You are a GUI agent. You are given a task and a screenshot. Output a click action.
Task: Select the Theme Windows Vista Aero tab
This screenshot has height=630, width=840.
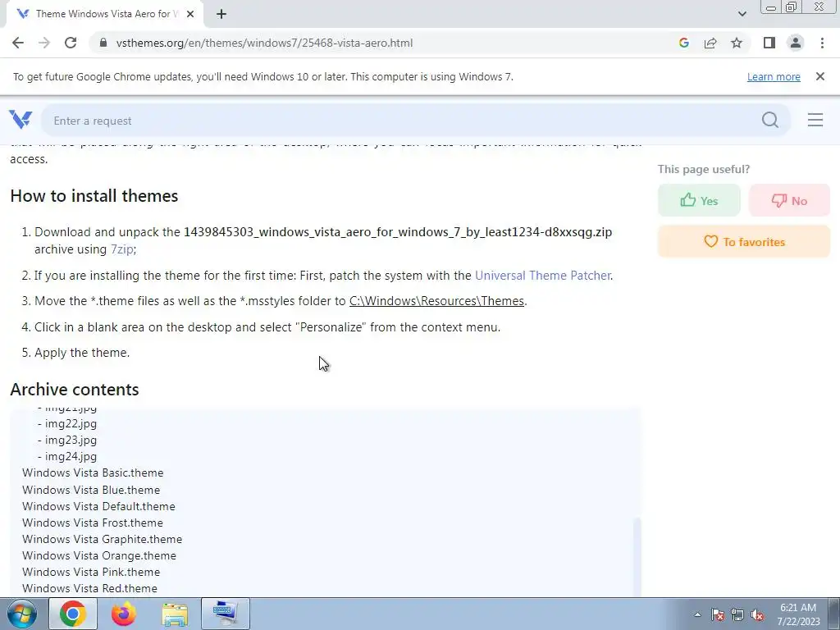104,14
